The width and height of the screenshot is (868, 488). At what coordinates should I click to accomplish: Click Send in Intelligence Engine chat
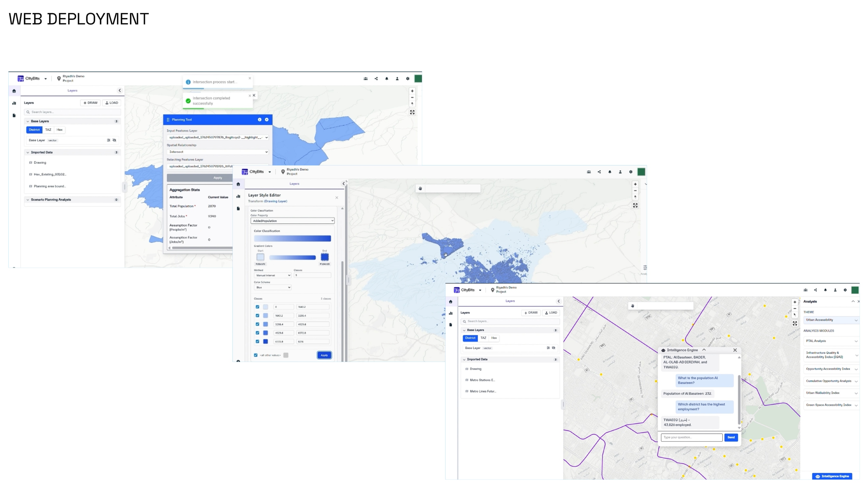(x=731, y=437)
